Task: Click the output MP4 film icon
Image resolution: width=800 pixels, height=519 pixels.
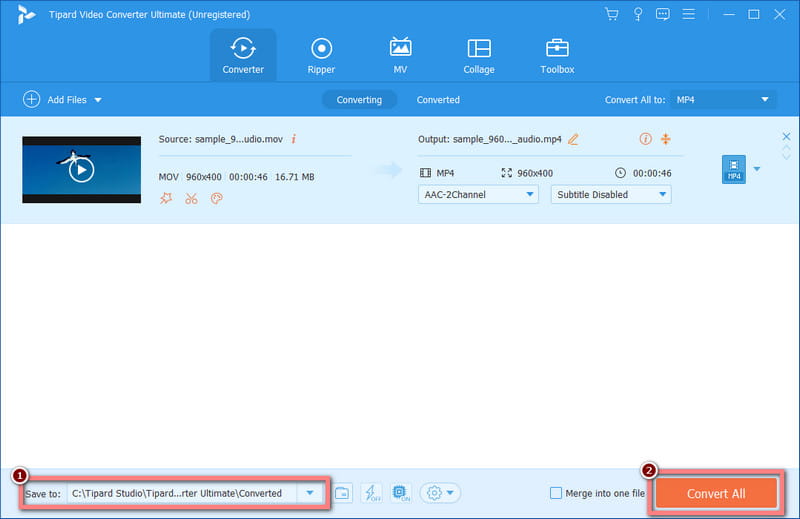Action: [x=425, y=173]
